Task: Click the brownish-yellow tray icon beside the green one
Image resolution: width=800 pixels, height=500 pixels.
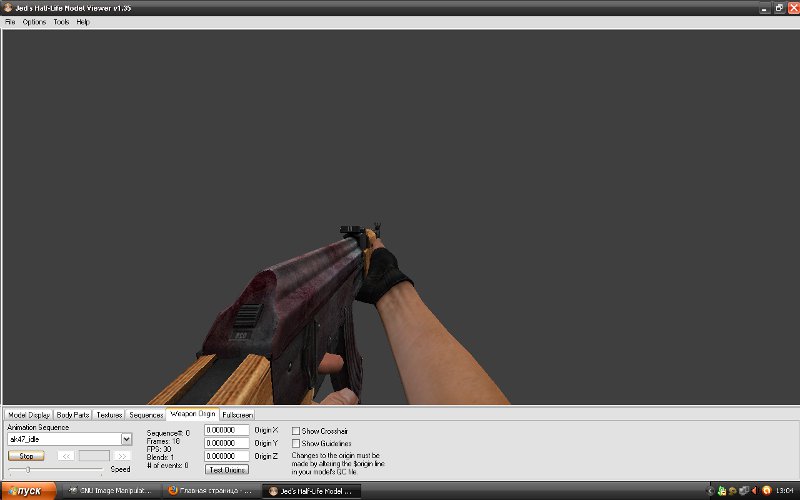Action: point(732,491)
